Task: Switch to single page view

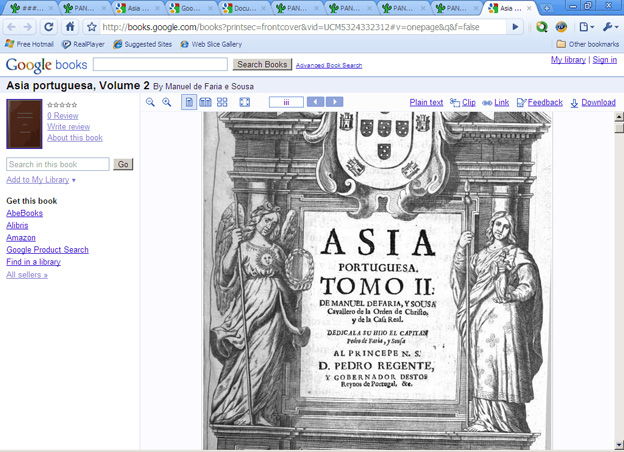Action: coord(189,102)
